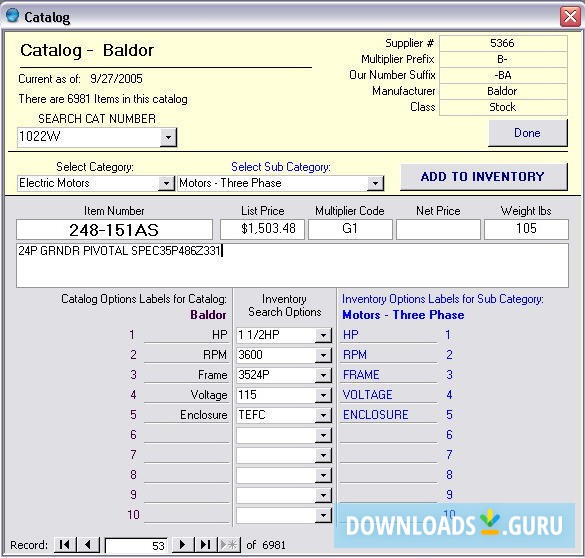Click the List Price field
Screen dimensions: 585x558
(x=262, y=229)
